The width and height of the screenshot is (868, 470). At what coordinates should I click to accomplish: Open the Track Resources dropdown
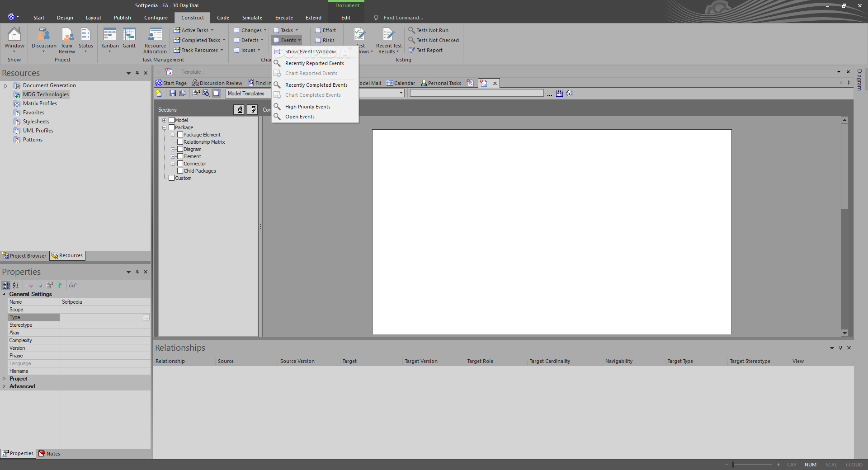(x=198, y=50)
